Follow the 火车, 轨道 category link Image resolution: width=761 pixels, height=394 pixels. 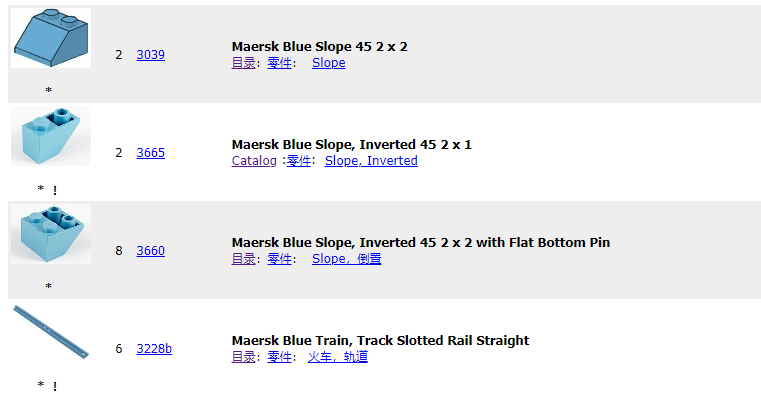tap(338, 357)
